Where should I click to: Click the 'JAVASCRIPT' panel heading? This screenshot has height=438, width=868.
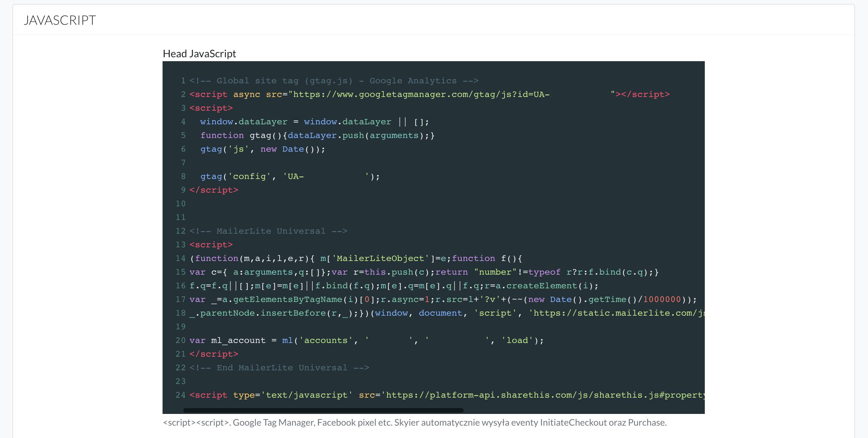59,20
